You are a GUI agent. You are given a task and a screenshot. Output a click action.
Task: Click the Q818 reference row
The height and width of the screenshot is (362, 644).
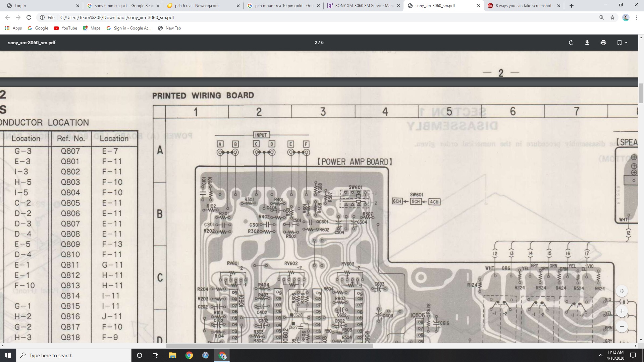click(70, 337)
